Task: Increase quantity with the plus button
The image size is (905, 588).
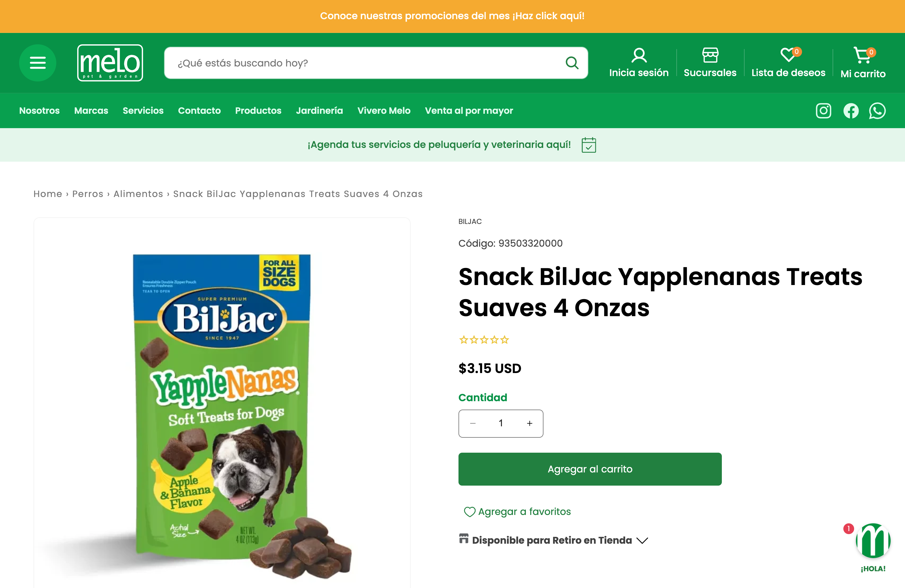Action: tap(529, 423)
